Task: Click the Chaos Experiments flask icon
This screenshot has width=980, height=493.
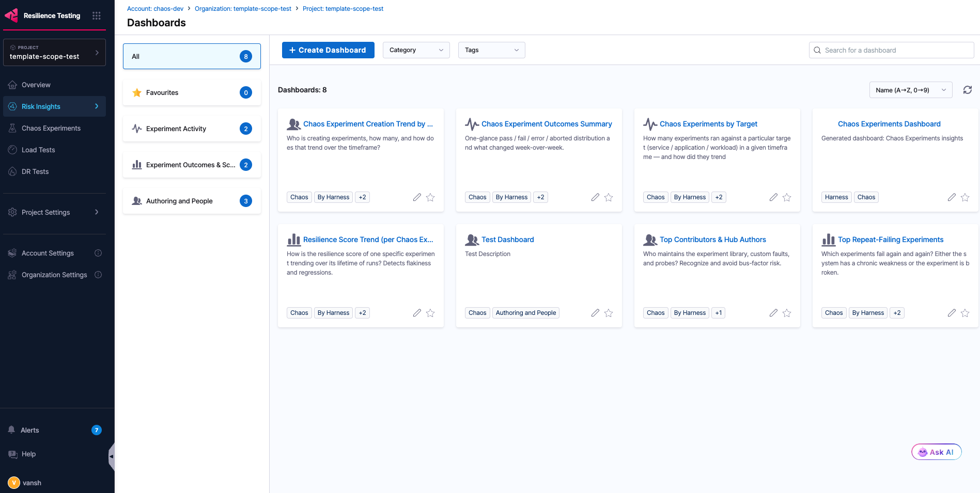Action: pyautogui.click(x=12, y=128)
